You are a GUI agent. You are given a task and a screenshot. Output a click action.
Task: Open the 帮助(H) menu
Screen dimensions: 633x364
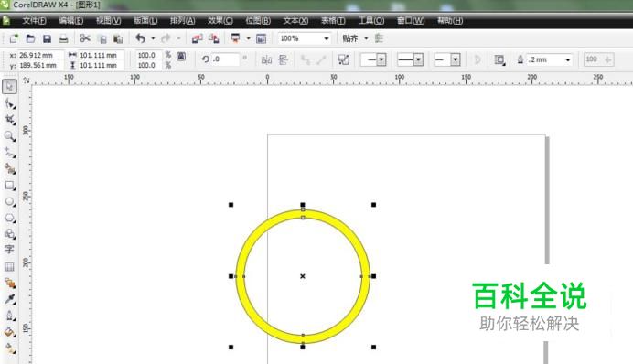tap(450, 21)
